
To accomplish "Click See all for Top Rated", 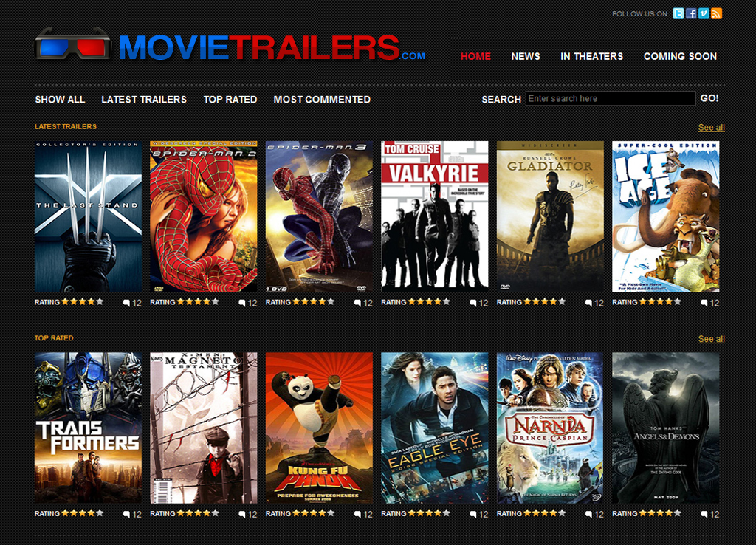I will coord(711,339).
